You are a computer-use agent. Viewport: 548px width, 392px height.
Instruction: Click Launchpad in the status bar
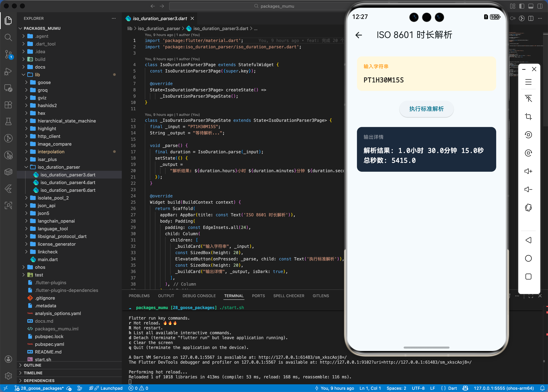[111, 388]
